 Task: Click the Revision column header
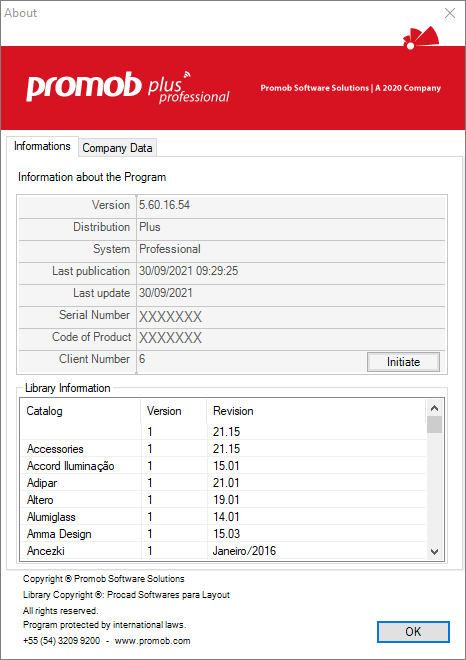tap(317, 411)
